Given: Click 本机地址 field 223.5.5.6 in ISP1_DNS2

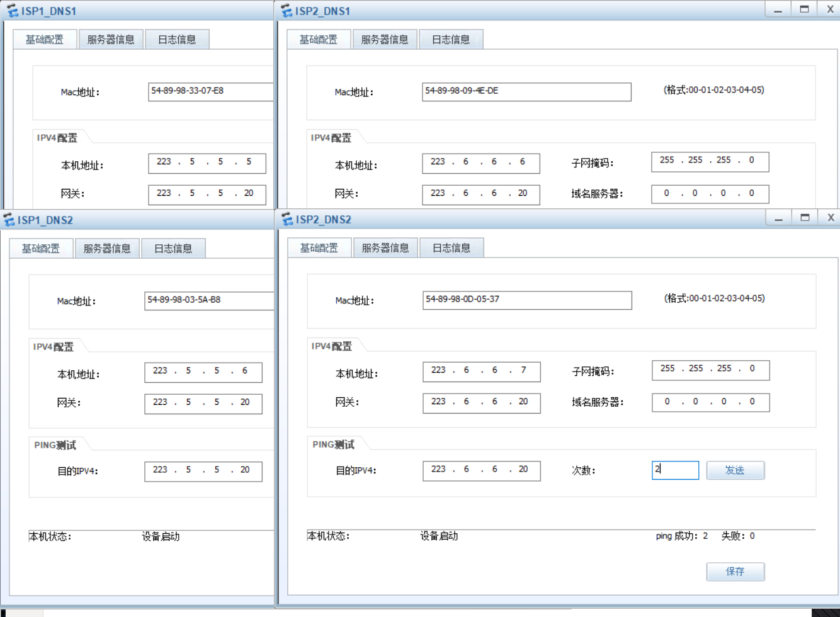Looking at the screenshot, I should pos(203,372).
